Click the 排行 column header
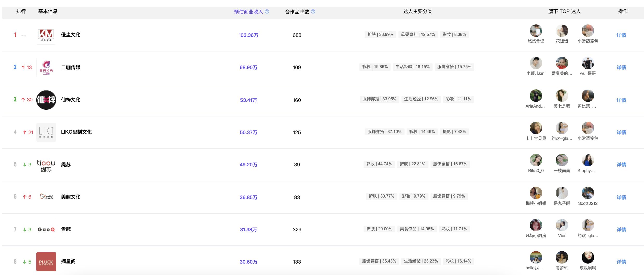This screenshot has height=275, width=644. click(x=21, y=11)
